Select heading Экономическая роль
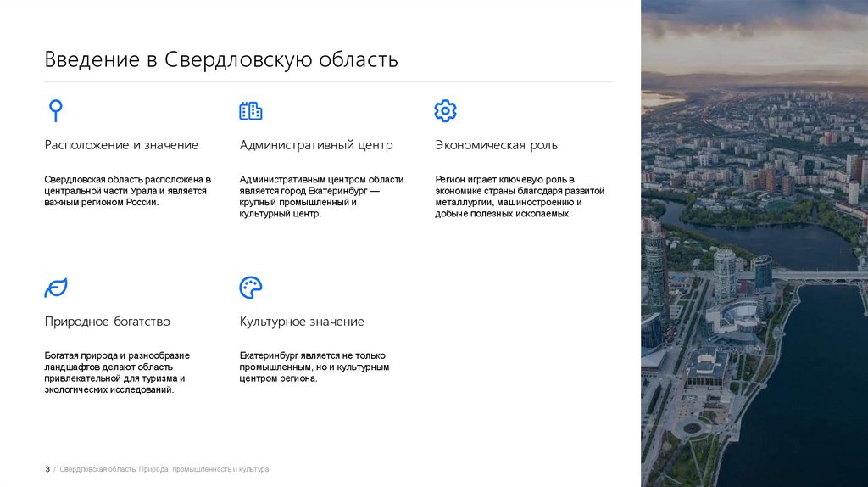This screenshot has width=868, height=487. pos(496,145)
